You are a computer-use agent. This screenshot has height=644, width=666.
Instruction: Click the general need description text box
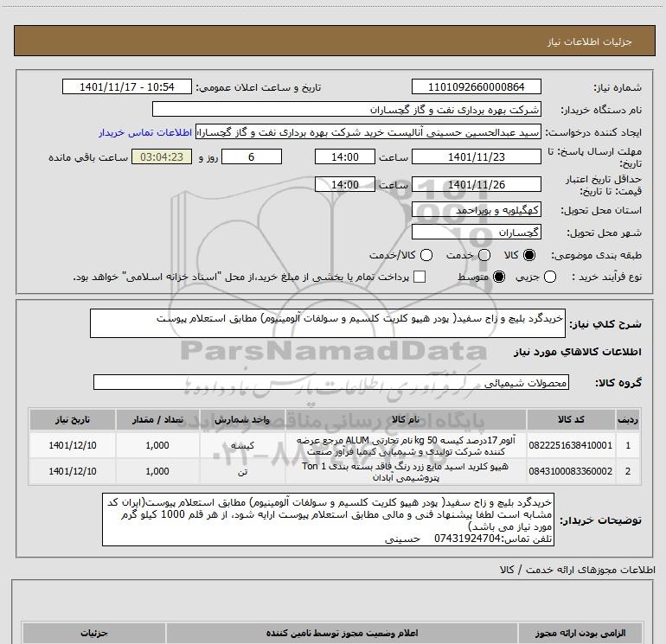(328, 323)
